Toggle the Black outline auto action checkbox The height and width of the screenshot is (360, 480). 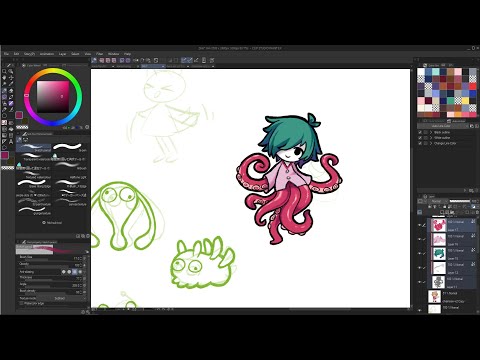pos(420,132)
